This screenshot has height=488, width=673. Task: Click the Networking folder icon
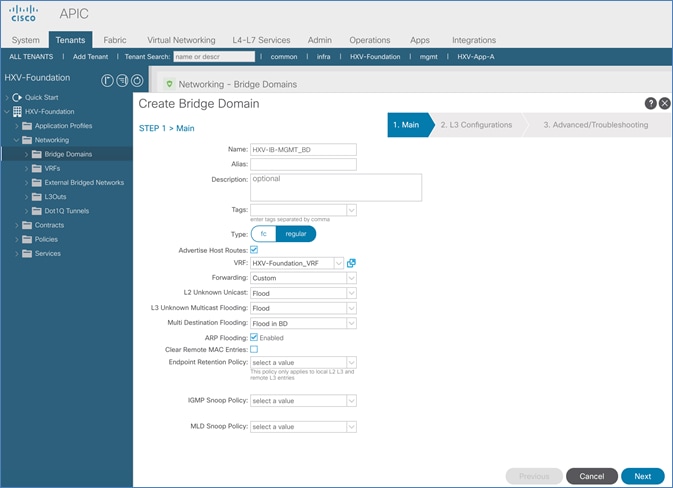[27, 140]
